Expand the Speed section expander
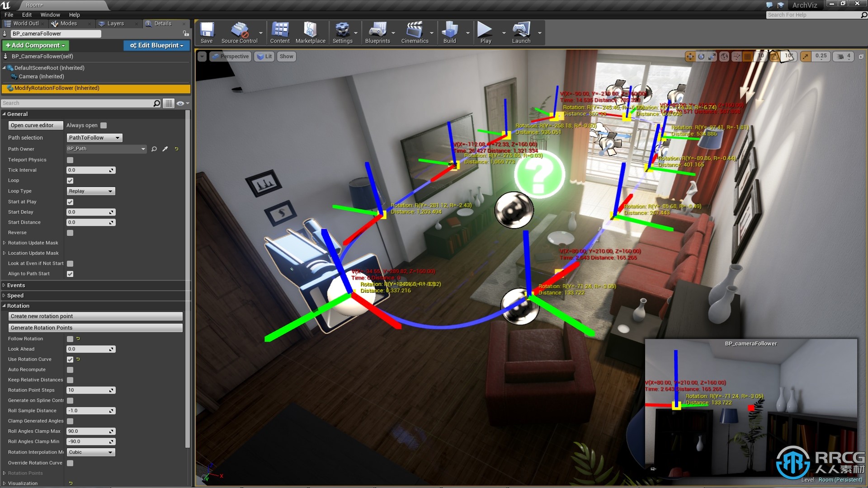The width and height of the screenshot is (868, 488). coord(5,296)
